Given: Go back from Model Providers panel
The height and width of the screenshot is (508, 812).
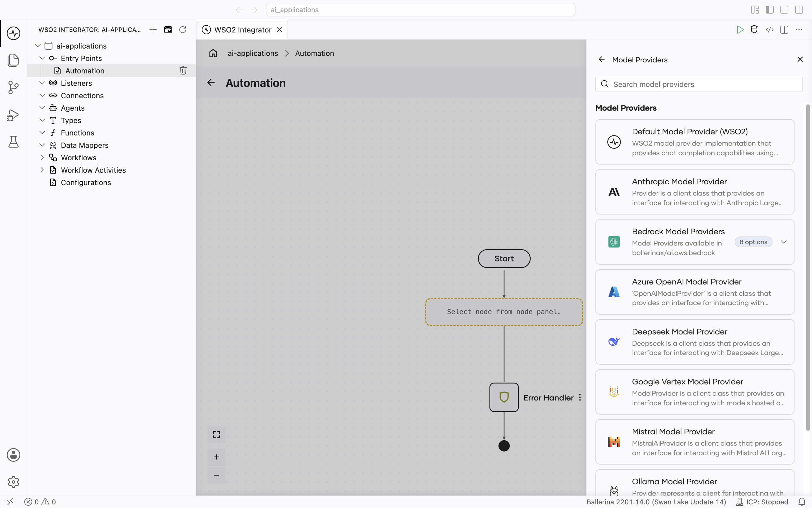Looking at the screenshot, I should [x=602, y=60].
